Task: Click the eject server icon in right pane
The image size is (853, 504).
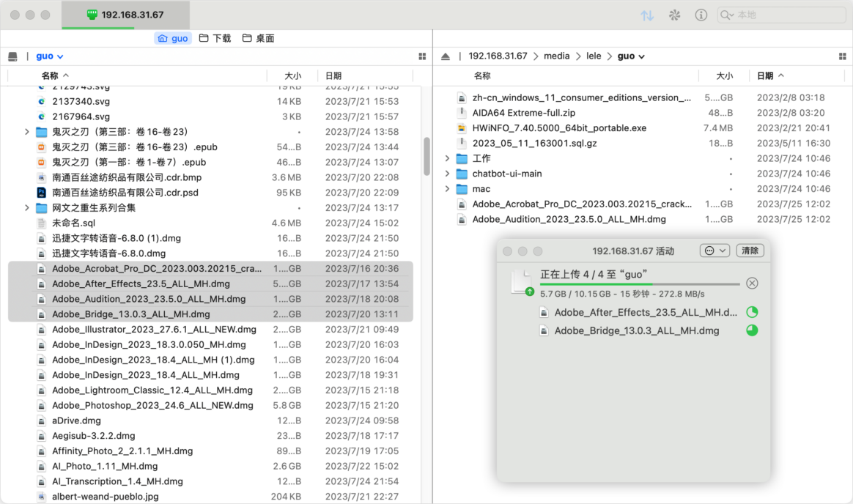Action: point(446,56)
